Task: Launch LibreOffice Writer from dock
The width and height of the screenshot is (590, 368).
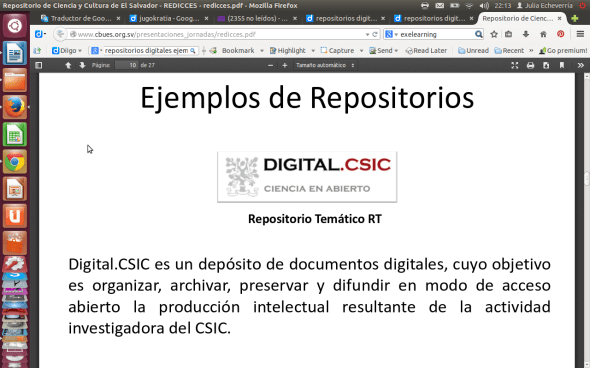Action: click(x=15, y=53)
